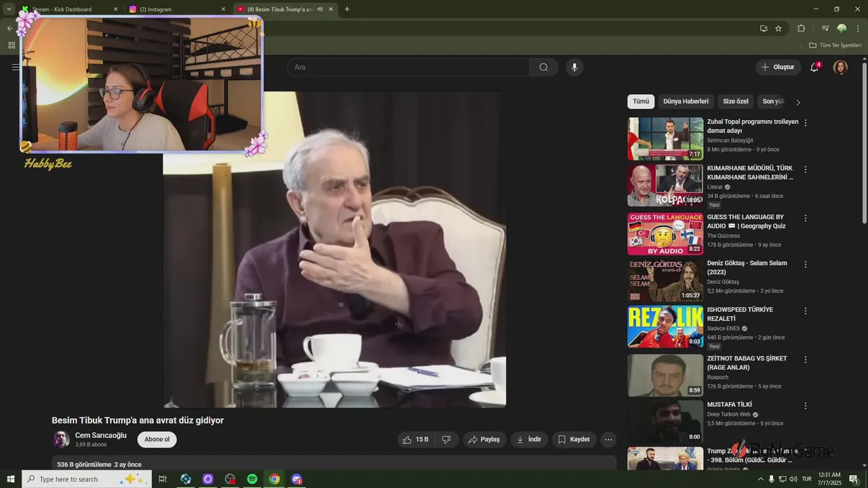The width and height of the screenshot is (868, 488).
Task: Open Chrome three-dot menu
Action: tap(859, 28)
